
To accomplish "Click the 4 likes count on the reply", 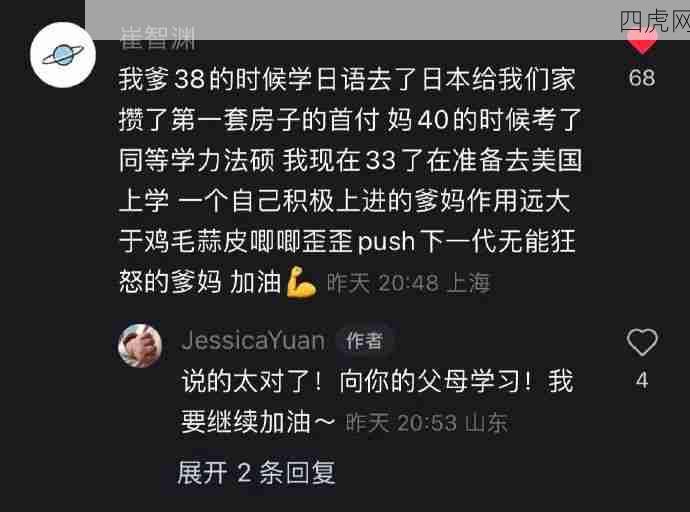I will point(642,381).
